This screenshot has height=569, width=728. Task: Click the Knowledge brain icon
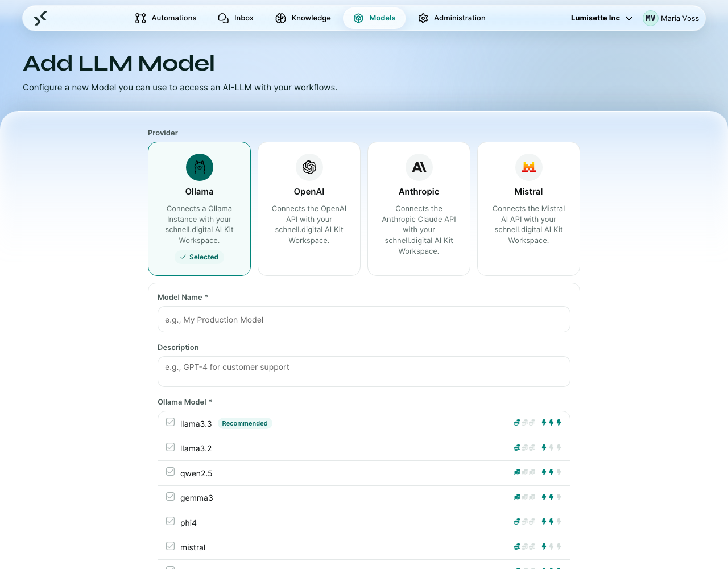280,18
